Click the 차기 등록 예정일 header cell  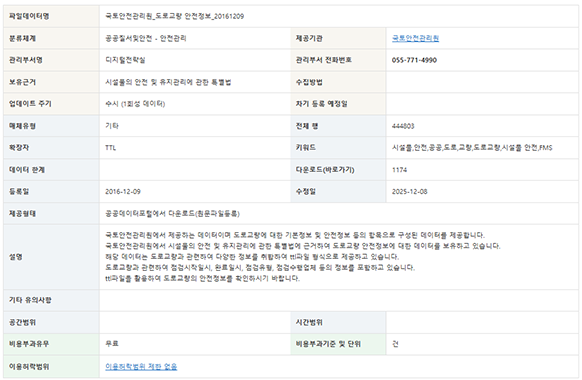point(338,104)
